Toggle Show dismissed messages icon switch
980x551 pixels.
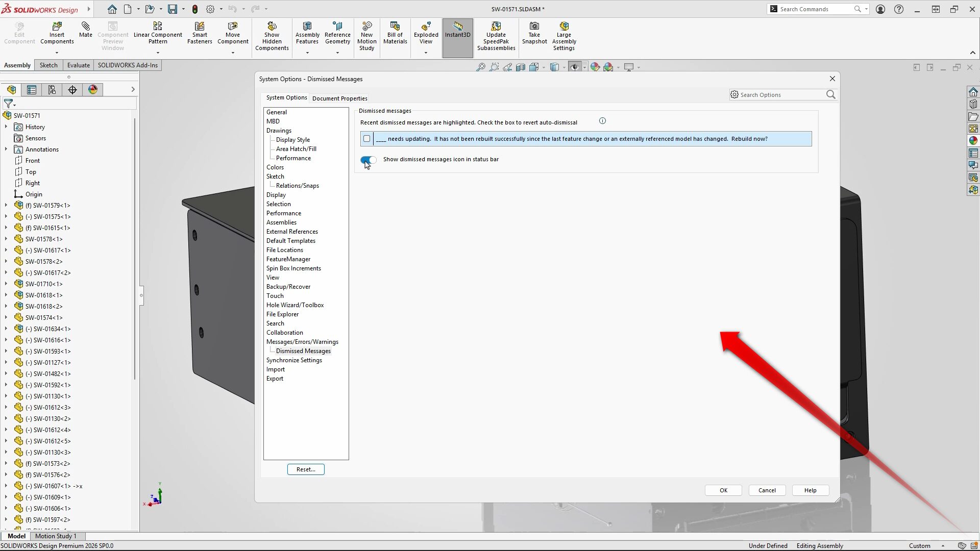pos(369,160)
